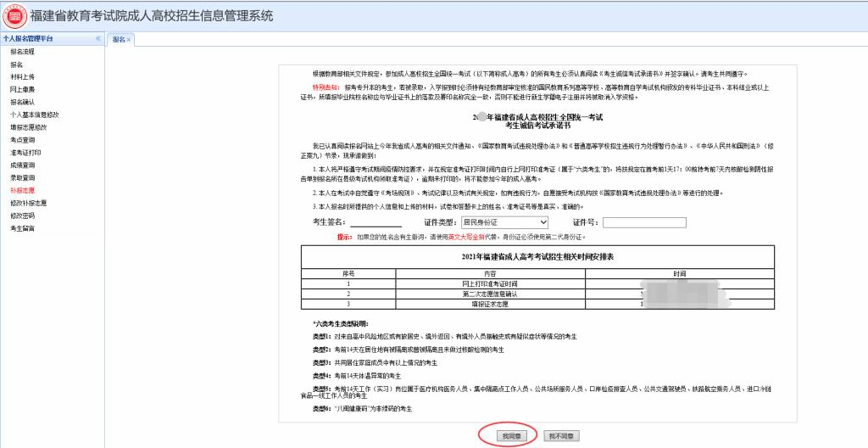Close the 报名 tab with its X
868x448 pixels.
coord(129,40)
